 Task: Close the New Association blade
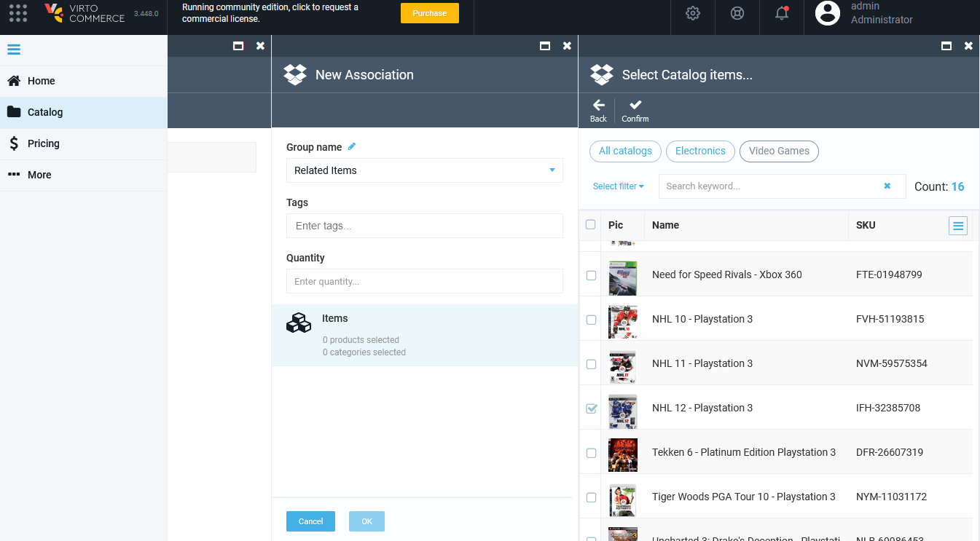pos(567,46)
